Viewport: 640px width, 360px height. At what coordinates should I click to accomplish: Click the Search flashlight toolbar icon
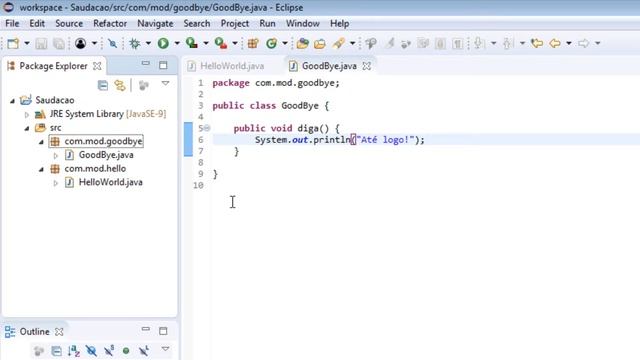click(338, 43)
